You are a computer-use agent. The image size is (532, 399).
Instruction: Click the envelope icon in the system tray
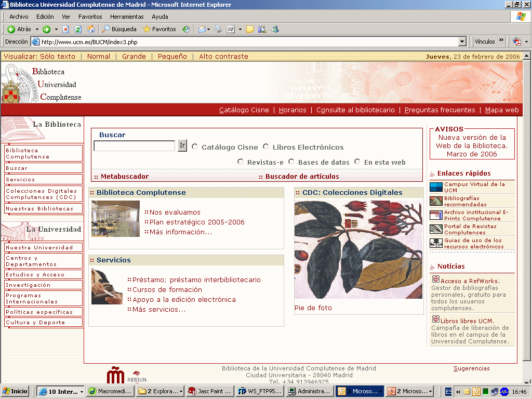(467, 392)
